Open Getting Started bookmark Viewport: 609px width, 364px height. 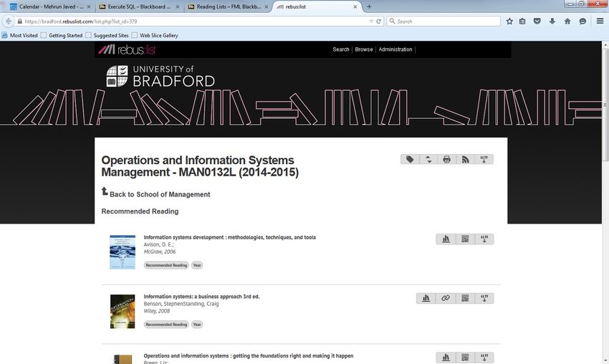click(62, 35)
